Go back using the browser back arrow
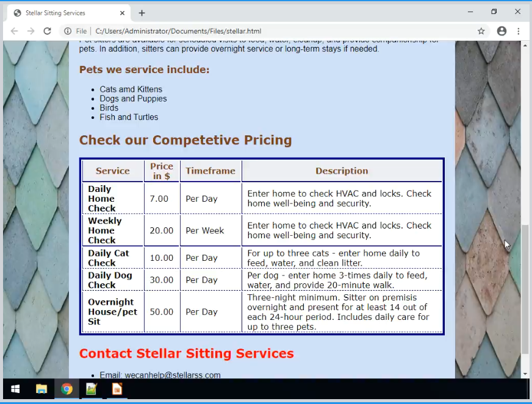The height and width of the screenshot is (404, 532). [x=14, y=31]
